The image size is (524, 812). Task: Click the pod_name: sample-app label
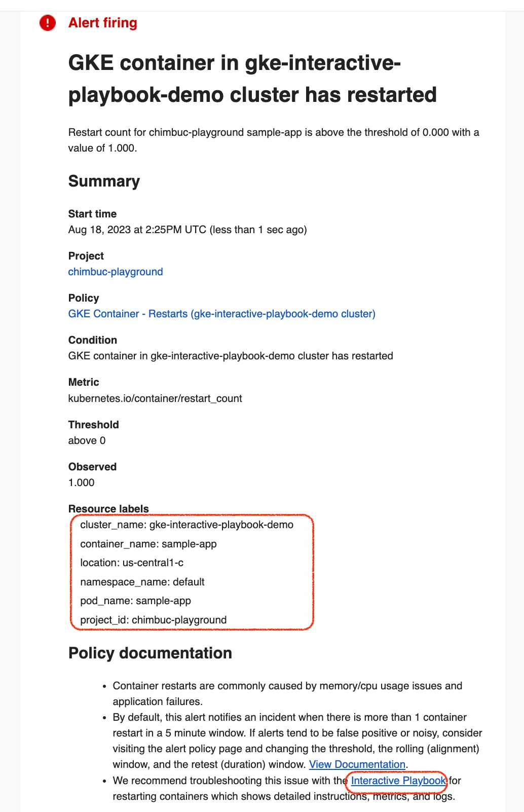[x=135, y=601]
